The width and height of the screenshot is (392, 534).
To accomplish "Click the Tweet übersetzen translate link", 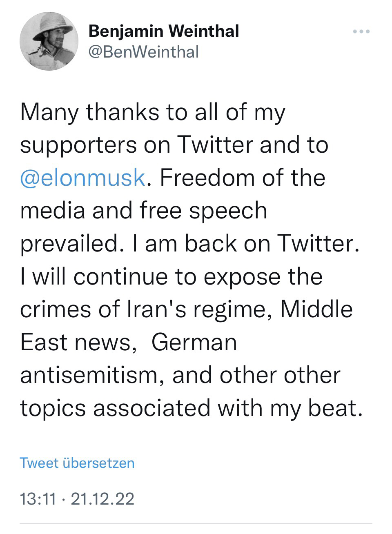I will click(77, 463).
